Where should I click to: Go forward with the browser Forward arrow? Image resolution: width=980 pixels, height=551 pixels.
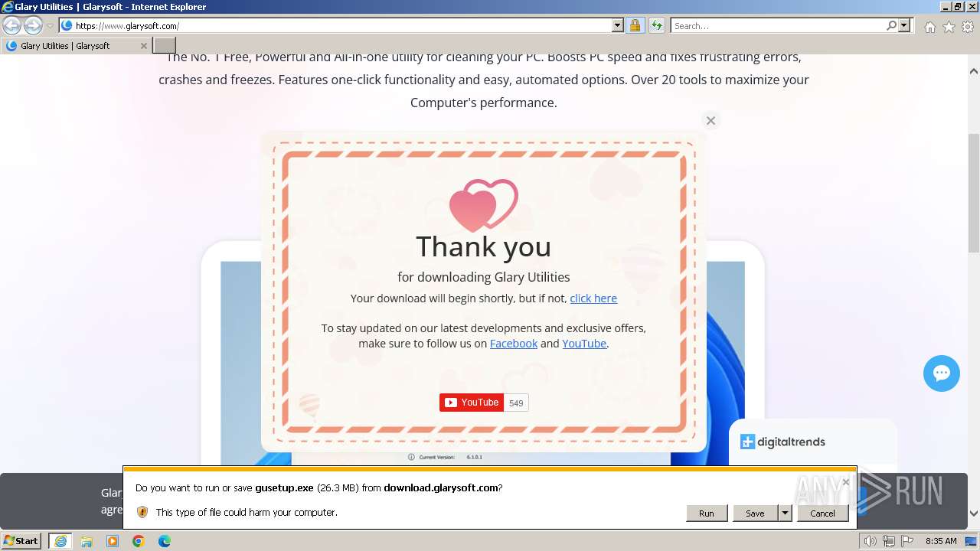click(x=33, y=25)
